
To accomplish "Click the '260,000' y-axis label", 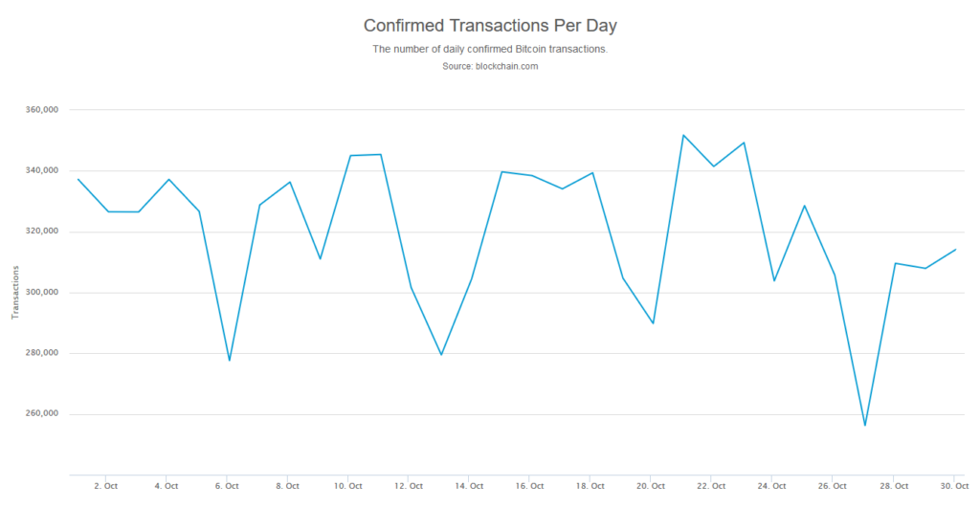I will pos(44,414).
